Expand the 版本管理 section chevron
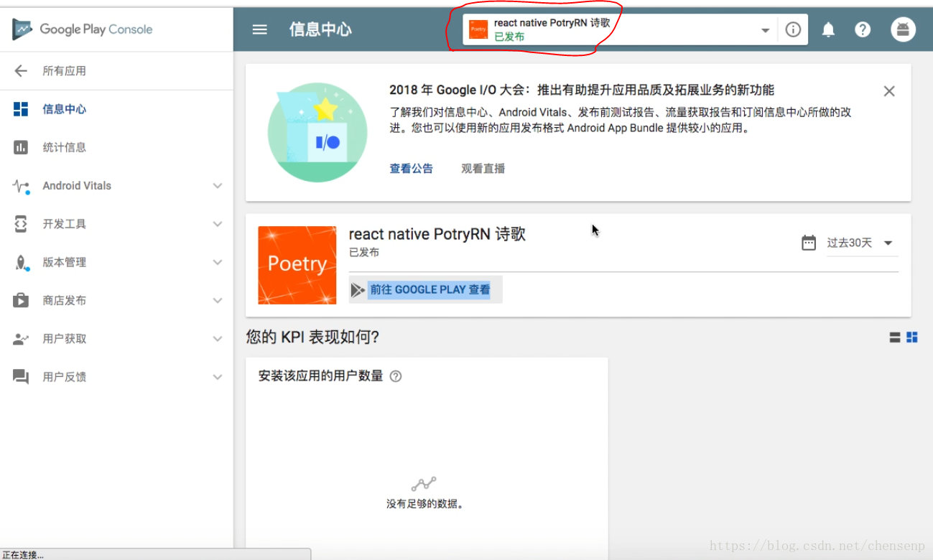 pos(218,263)
